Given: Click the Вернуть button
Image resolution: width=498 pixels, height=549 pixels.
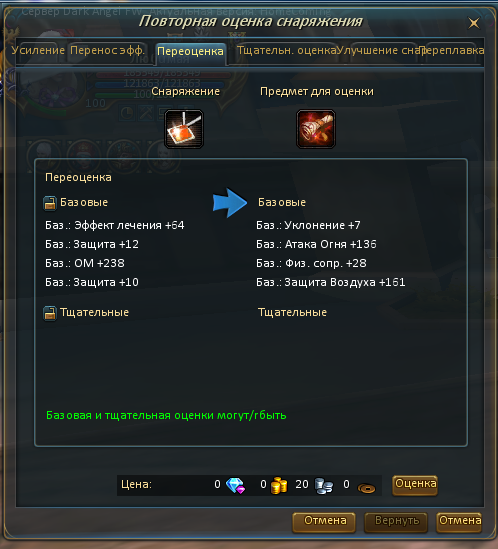Looking at the screenshot, I should tap(396, 522).
